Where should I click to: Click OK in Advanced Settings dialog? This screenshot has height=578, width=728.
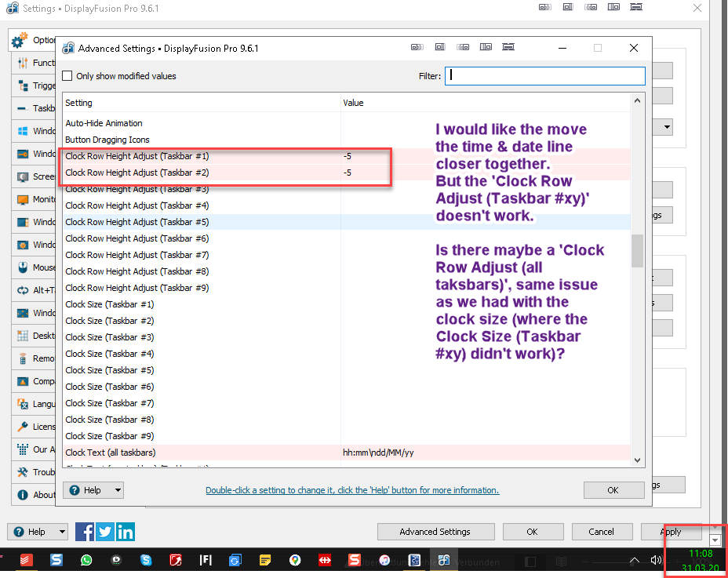(613, 490)
